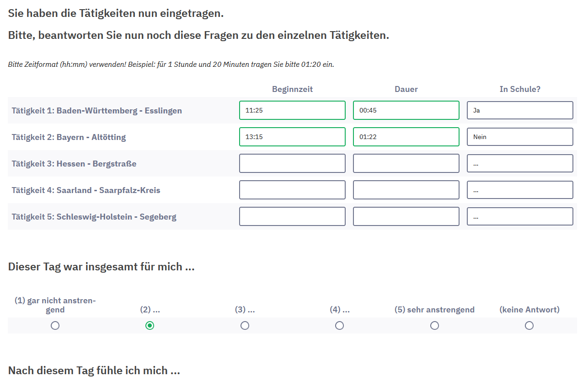This screenshot has height=387, width=588.
Task: Focus Beginnzeit field for Tätigkeit 5 Schleswig-Holstein
Action: (x=292, y=216)
